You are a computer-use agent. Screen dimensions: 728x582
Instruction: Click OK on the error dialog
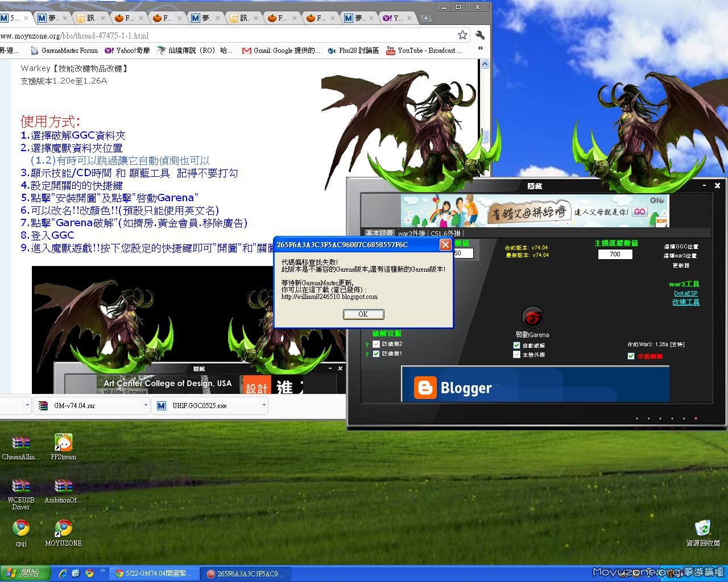click(363, 314)
